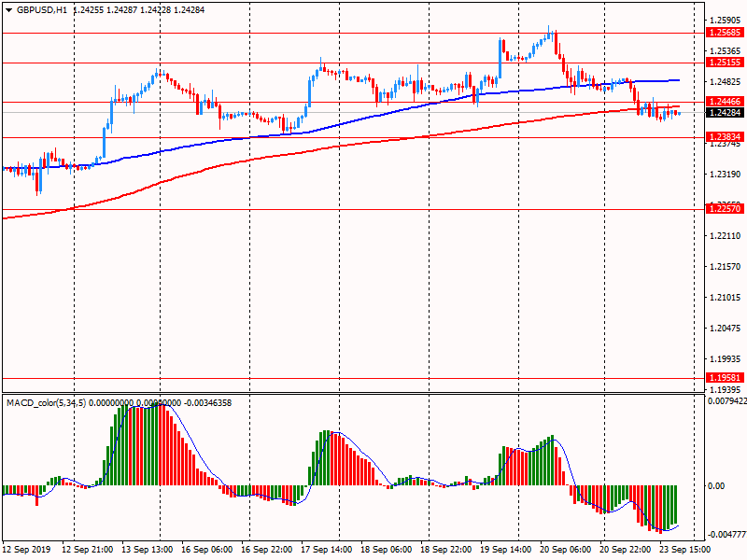Click the 13 Sep 13:00 time label
Screen dimensions: 747x560
[x=148, y=550]
